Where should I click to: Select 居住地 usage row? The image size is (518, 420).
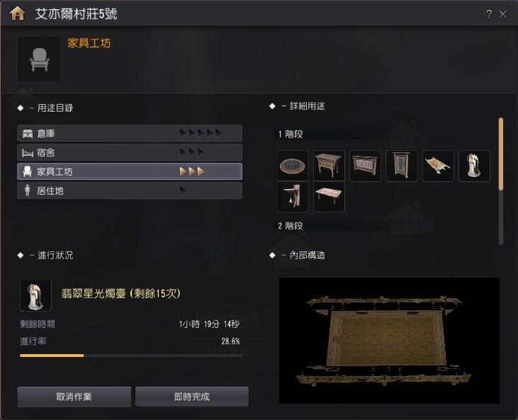pos(130,191)
